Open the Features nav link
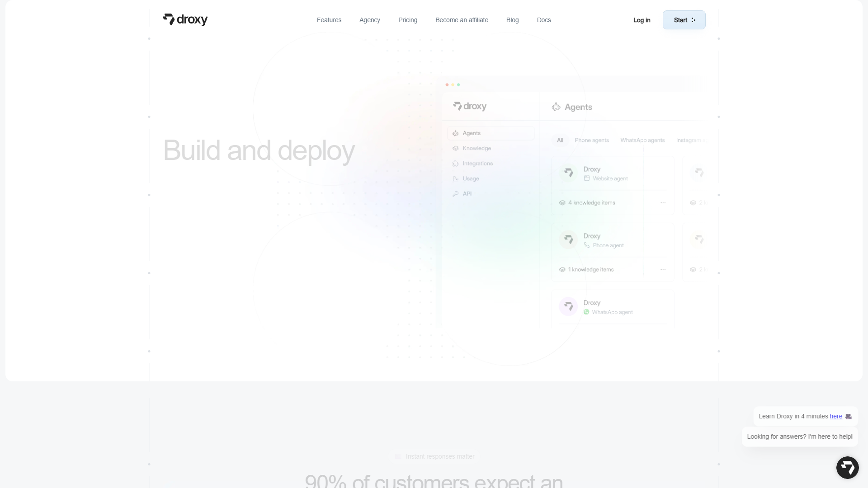Screen dimensions: 868x488 point(329,20)
